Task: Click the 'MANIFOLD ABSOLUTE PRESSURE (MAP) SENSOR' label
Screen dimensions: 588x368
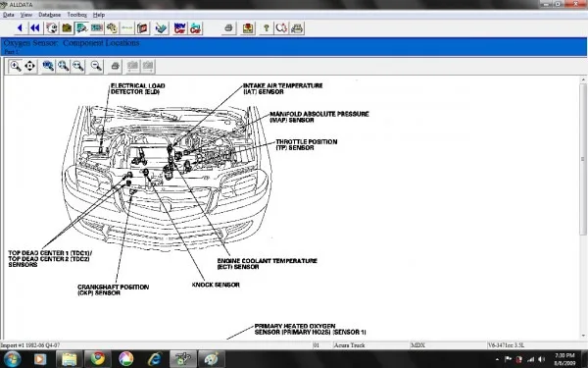Action: tap(319, 117)
